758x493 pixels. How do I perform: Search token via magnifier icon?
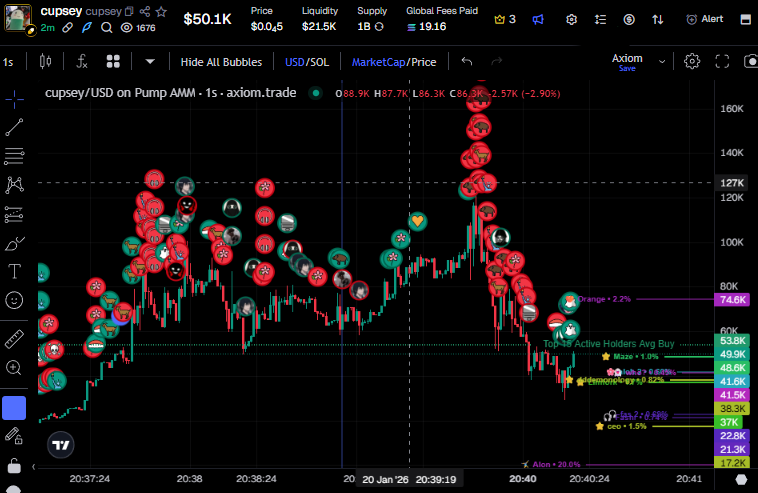(106, 28)
